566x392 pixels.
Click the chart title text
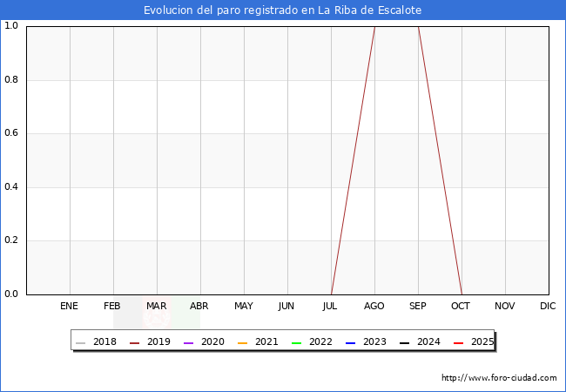[283, 10]
